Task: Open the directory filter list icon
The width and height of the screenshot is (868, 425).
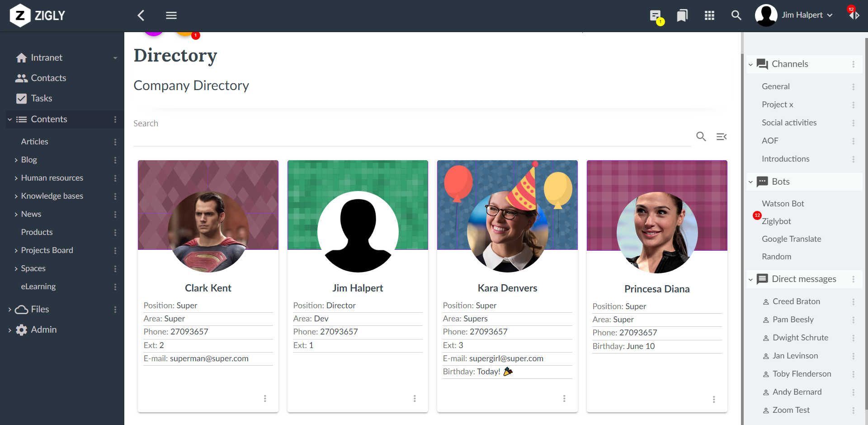Action: point(722,136)
